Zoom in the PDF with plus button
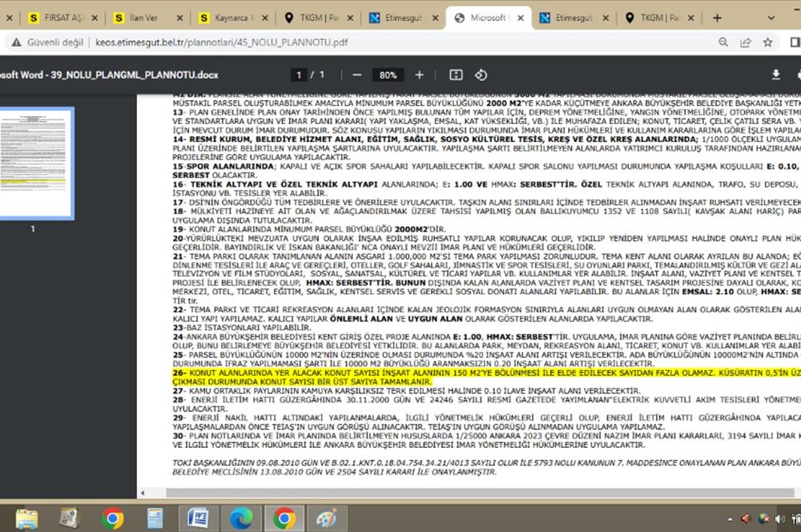 pos(419,75)
